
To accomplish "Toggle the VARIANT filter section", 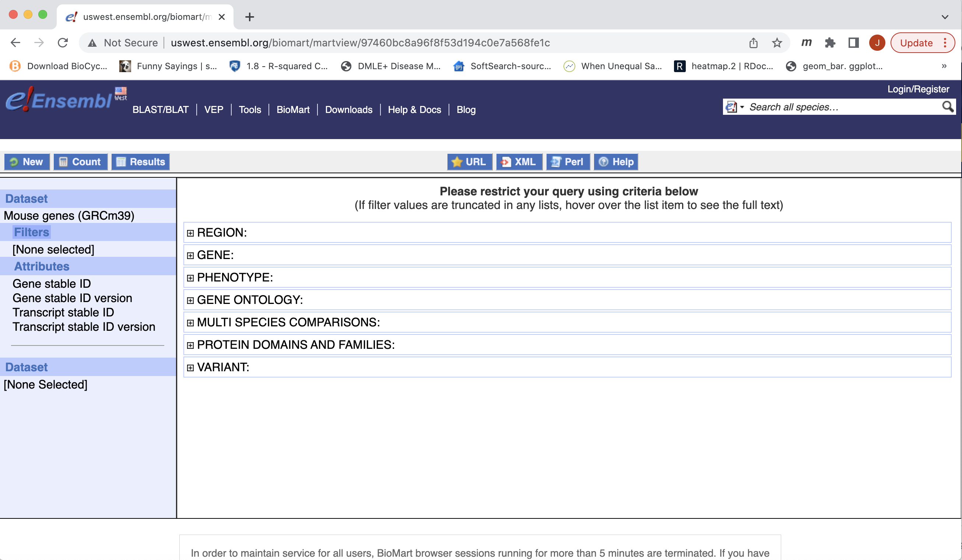I will [x=191, y=367].
